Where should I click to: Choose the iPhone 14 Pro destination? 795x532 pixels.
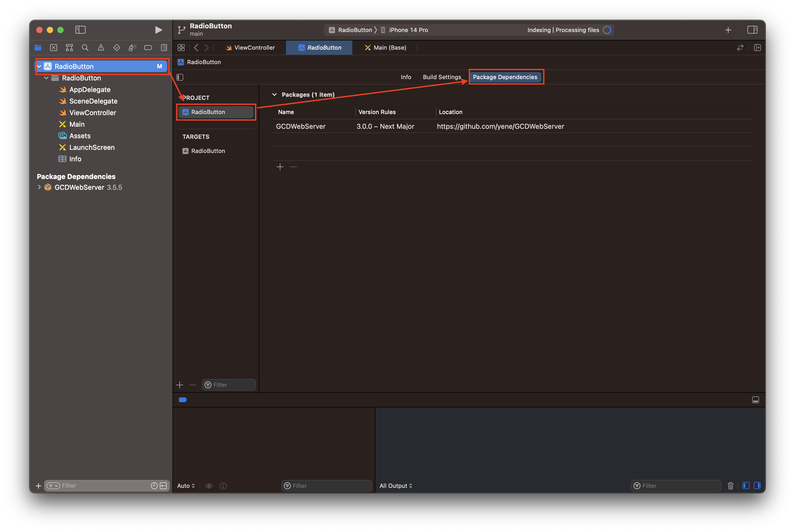(x=404, y=30)
